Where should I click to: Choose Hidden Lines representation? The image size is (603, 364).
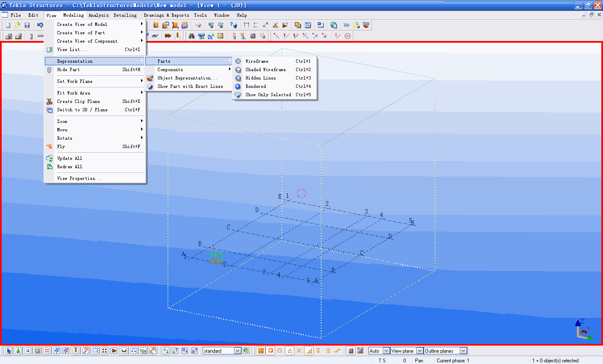[275, 78]
